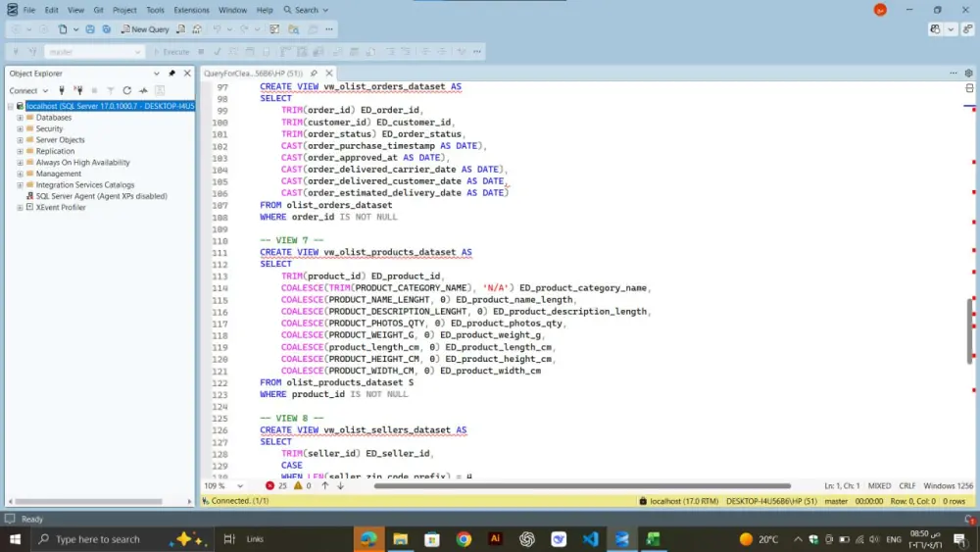Pin the QueryForClea query tab
980x552 pixels.
pos(314,74)
